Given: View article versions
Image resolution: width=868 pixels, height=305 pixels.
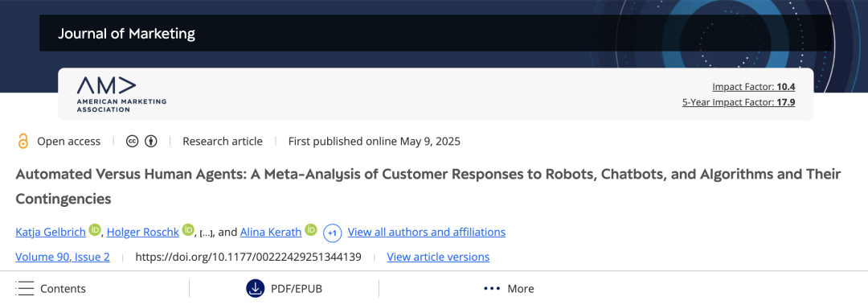Looking at the screenshot, I should (438, 257).
